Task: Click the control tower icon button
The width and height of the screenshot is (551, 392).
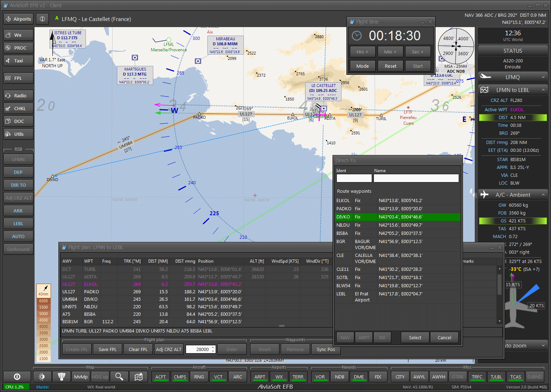Action: pyautogui.click(x=61, y=377)
